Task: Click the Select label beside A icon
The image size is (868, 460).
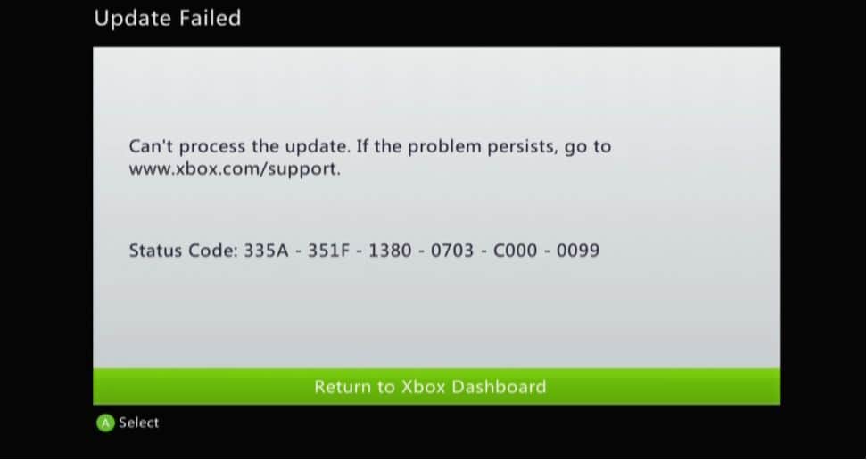Action: (x=139, y=423)
